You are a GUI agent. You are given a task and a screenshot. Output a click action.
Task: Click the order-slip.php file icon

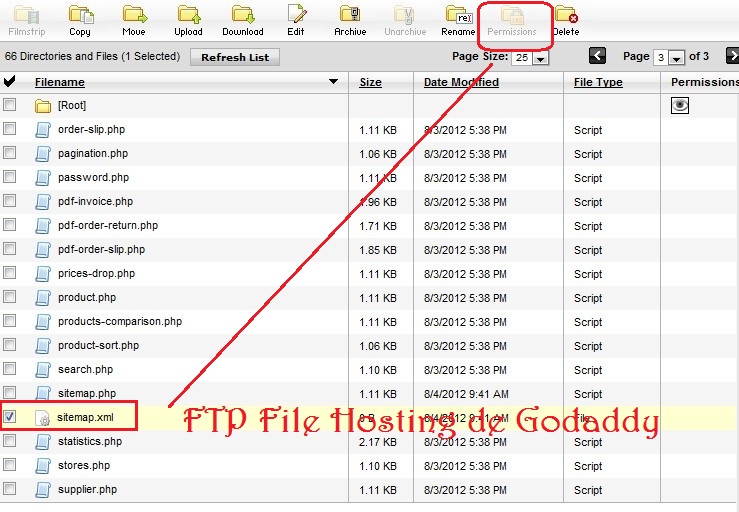coord(43,130)
